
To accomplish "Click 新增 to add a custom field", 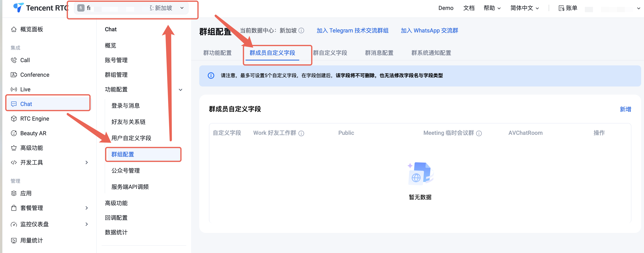I will click(x=625, y=109).
